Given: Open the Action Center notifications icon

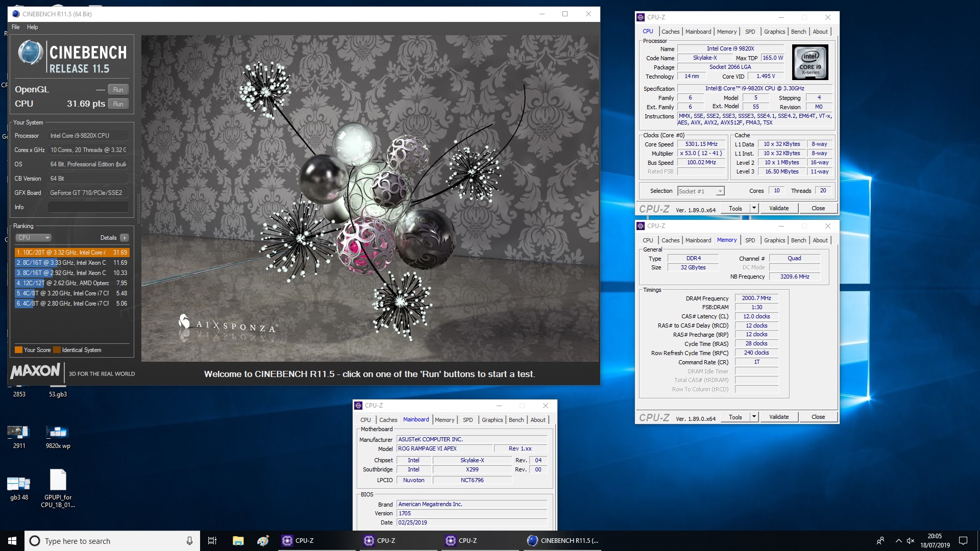Looking at the screenshot, I should 963,541.
